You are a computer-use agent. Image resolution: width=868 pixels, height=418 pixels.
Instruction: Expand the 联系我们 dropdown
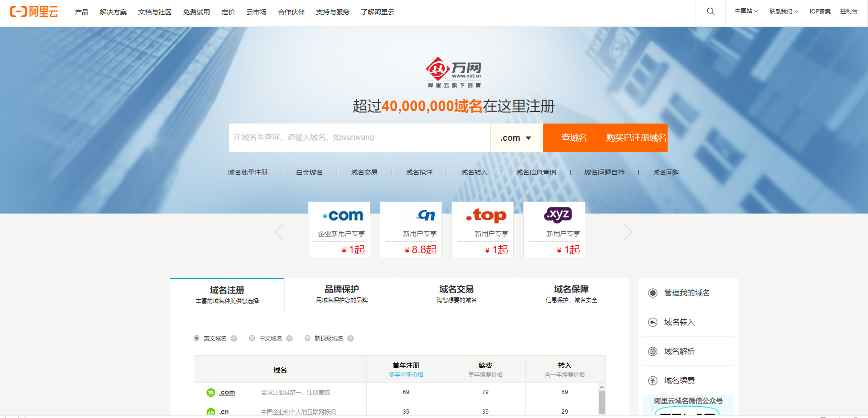(783, 11)
